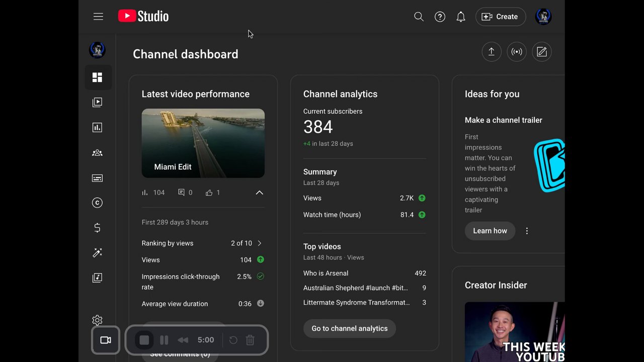Open the three-dot menu beside Learn how
Screen dimensions: 644x362
tap(527, 231)
